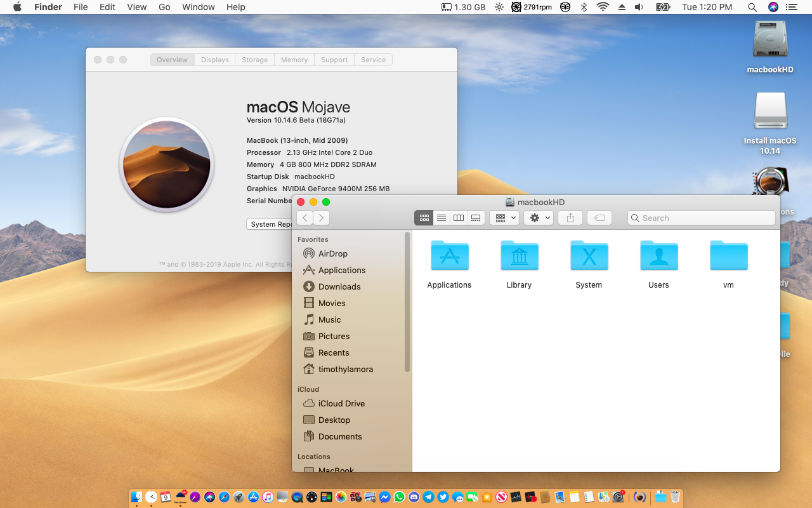Open the Finder action gear menu
Image resolution: width=812 pixels, height=508 pixels.
(x=539, y=218)
